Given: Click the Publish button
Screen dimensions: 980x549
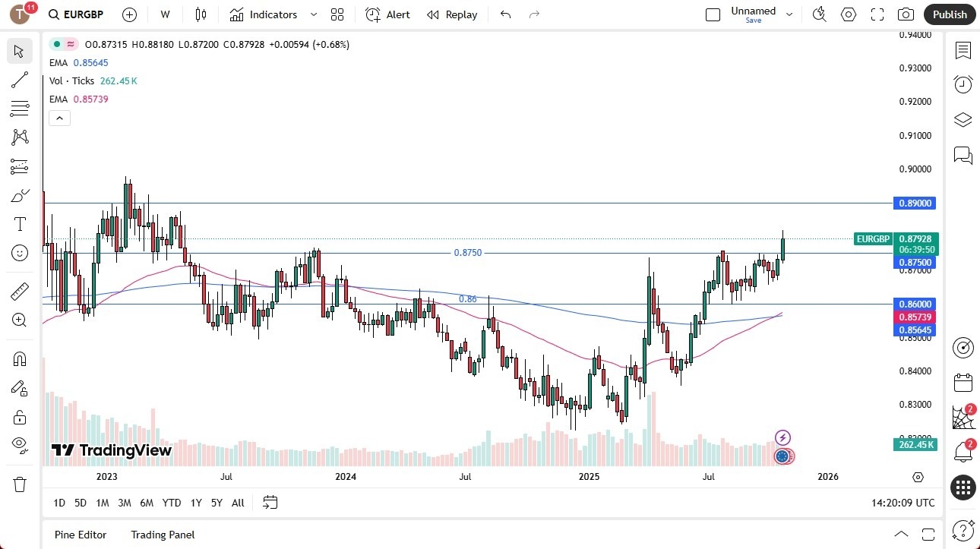Looking at the screenshot, I should pyautogui.click(x=949, y=14).
